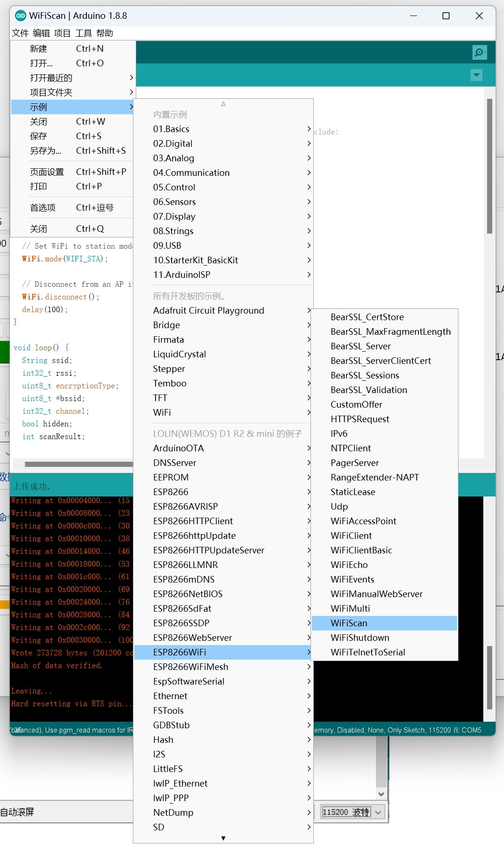504x851 pixels.
Task: Expand 02.Digital examples
Action: tap(223, 143)
